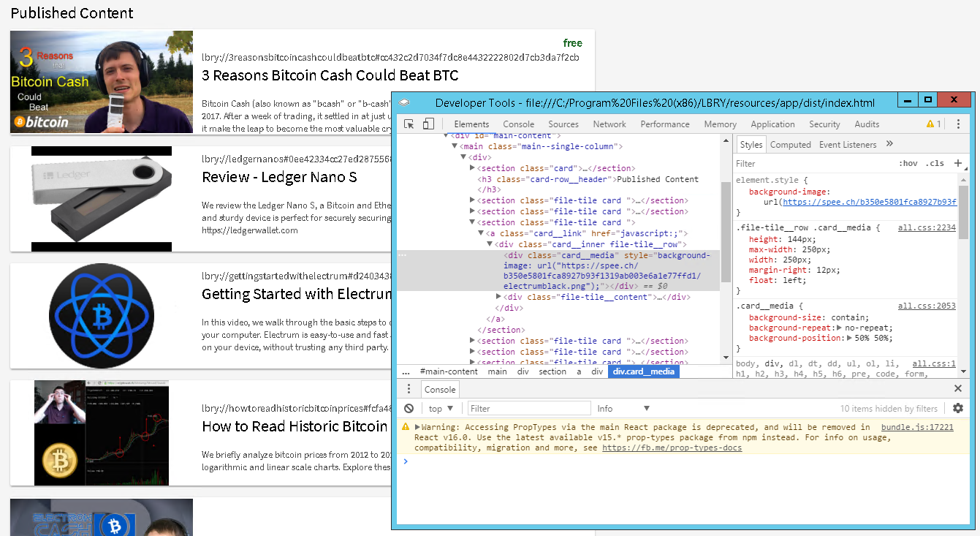This screenshot has height=536, width=980.
Task: Close the console drawer
Action: 958,389
